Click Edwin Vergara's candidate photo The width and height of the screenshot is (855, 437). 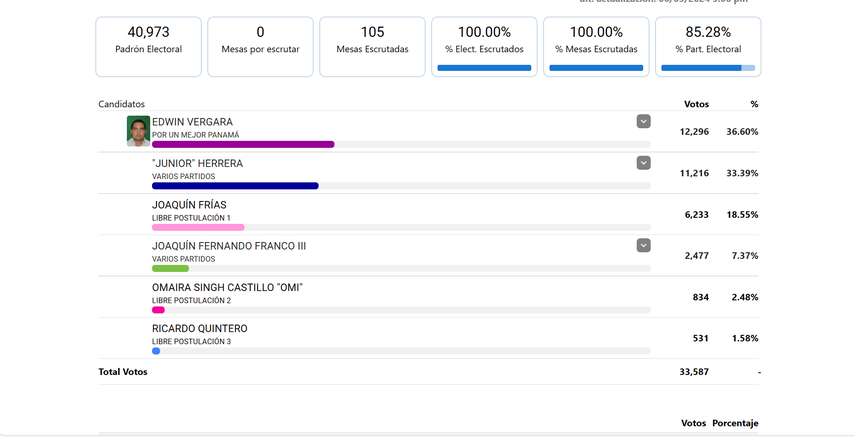pyautogui.click(x=138, y=131)
